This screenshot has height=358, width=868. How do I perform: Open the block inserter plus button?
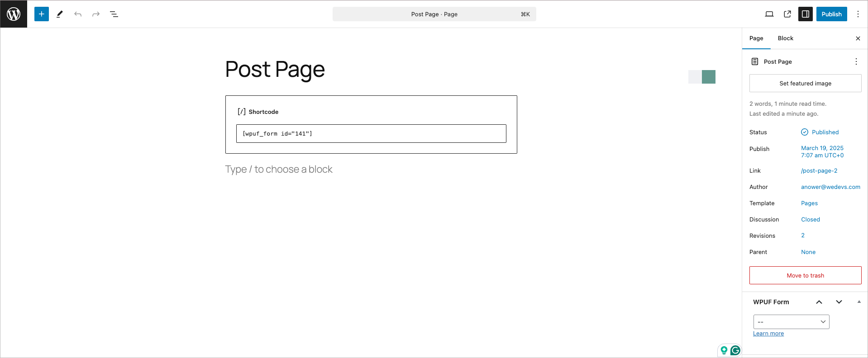41,14
